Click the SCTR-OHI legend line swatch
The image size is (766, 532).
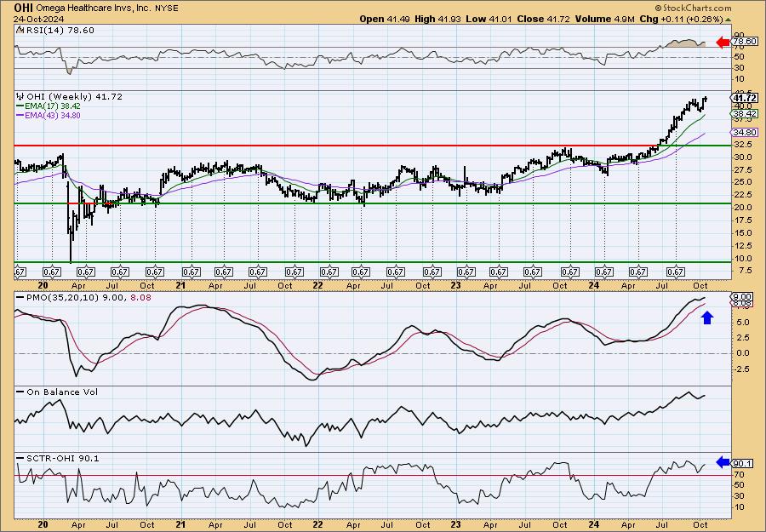tap(20, 458)
